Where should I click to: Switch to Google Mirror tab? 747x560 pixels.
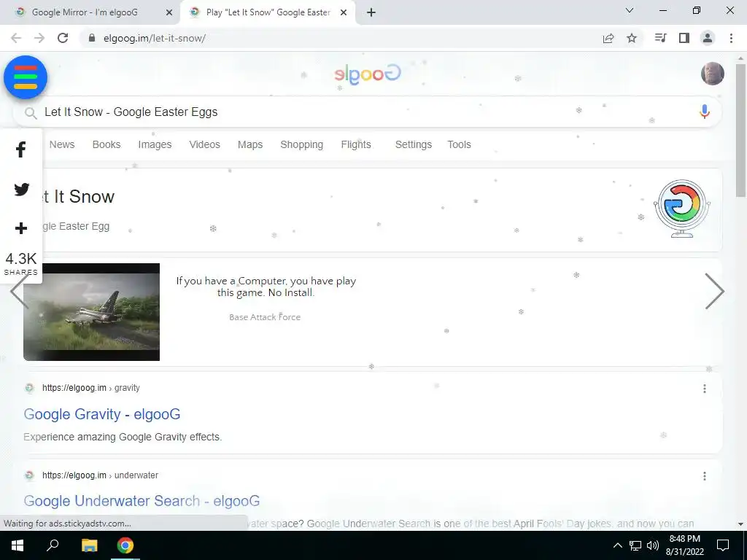(90, 12)
